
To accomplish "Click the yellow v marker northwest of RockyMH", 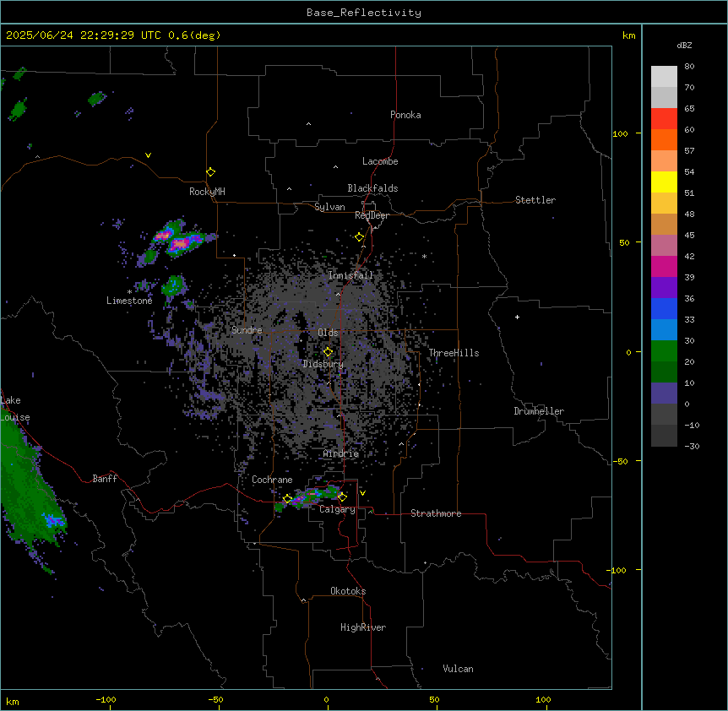I will coord(148,155).
